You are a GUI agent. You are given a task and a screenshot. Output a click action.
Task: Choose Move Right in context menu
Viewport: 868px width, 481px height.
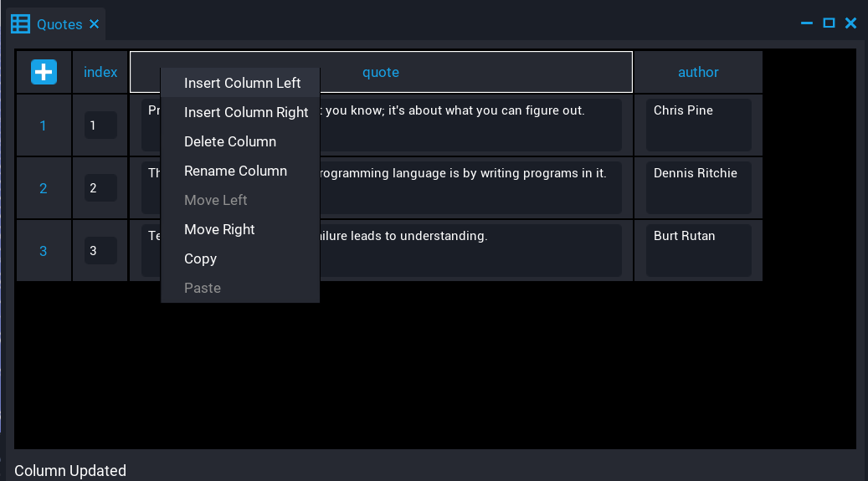pos(219,229)
